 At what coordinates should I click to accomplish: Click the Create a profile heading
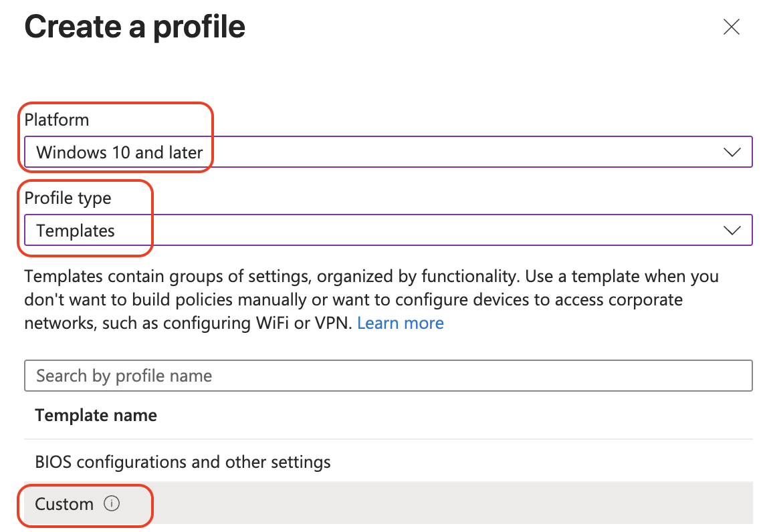[x=135, y=27]
